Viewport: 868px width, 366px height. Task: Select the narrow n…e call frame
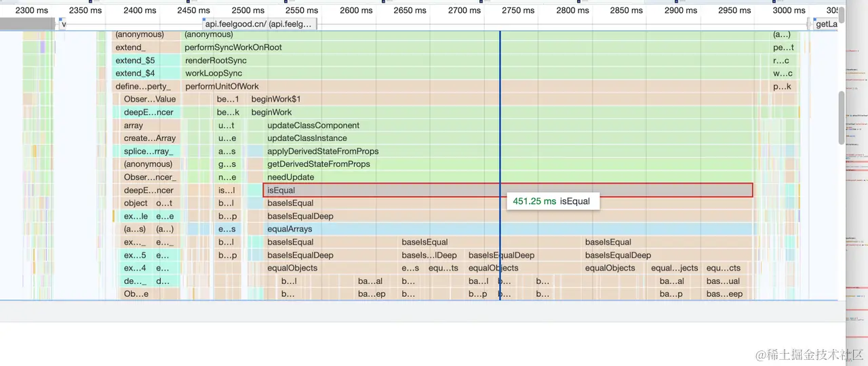[x=226, y=177]
